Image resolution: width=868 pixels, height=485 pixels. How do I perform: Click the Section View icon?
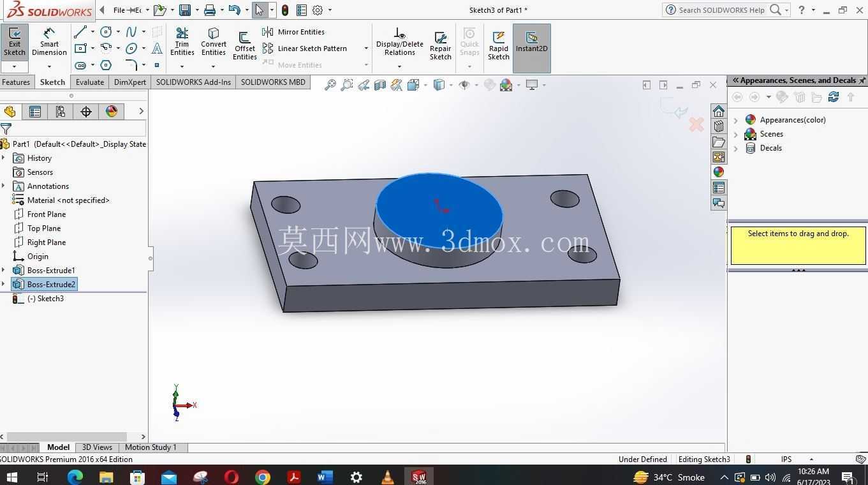click(380, 85)
